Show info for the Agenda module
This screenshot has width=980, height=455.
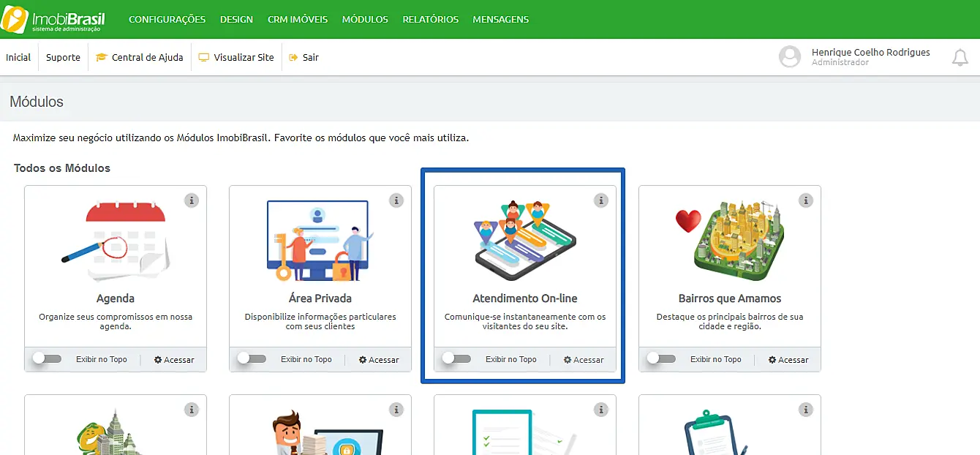point(192,200)
